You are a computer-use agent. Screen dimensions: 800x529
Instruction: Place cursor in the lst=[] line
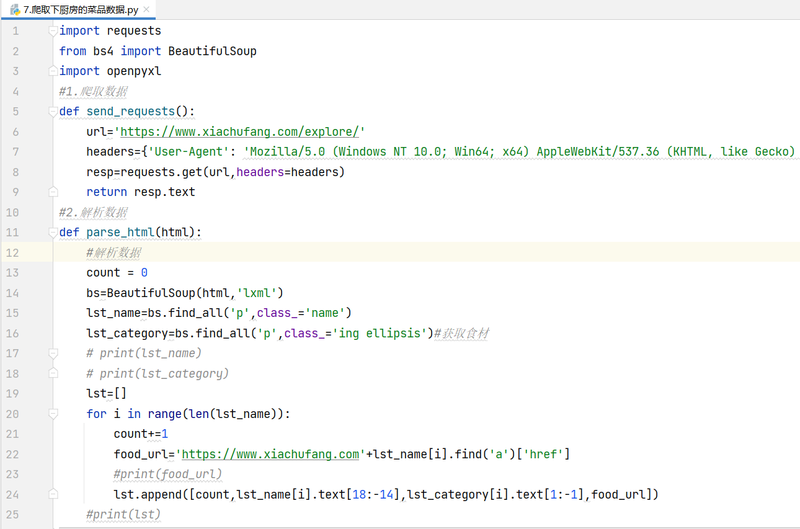[x=106, y=393]
